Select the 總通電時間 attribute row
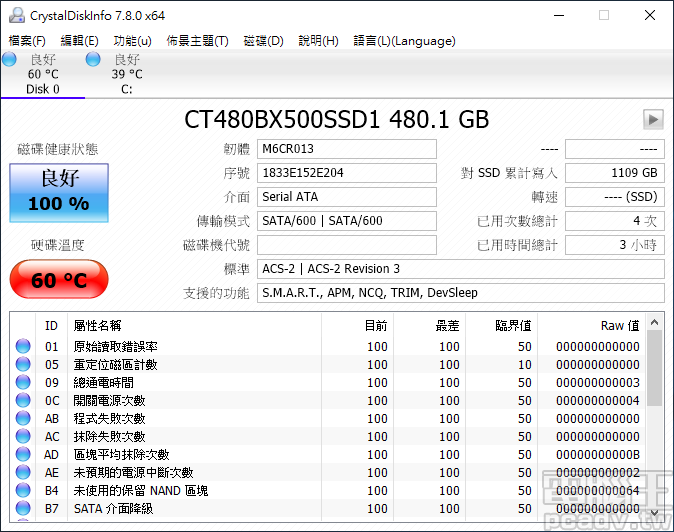This screenshot has height=532, width=674. 328,382
